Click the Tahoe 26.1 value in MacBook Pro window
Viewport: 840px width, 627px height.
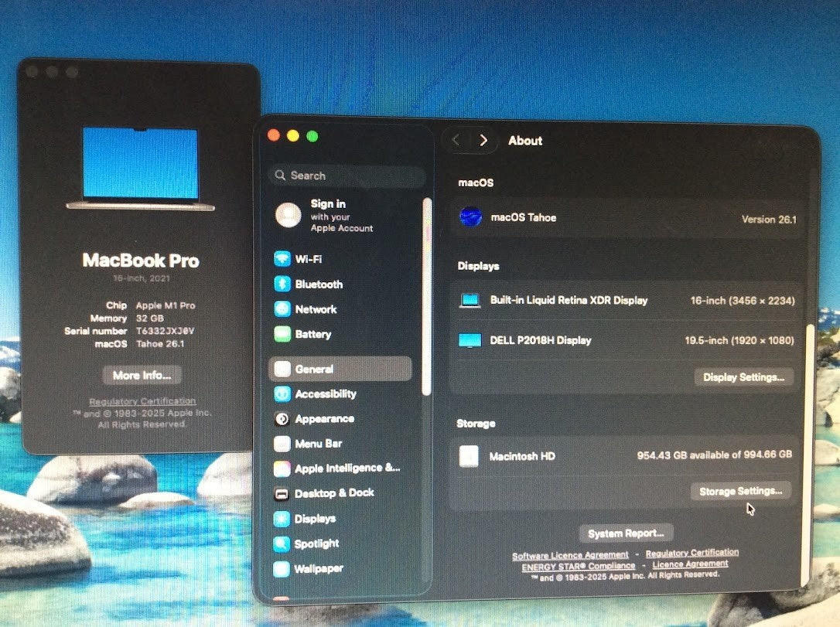pyautogui.click(x=159, y=344)
